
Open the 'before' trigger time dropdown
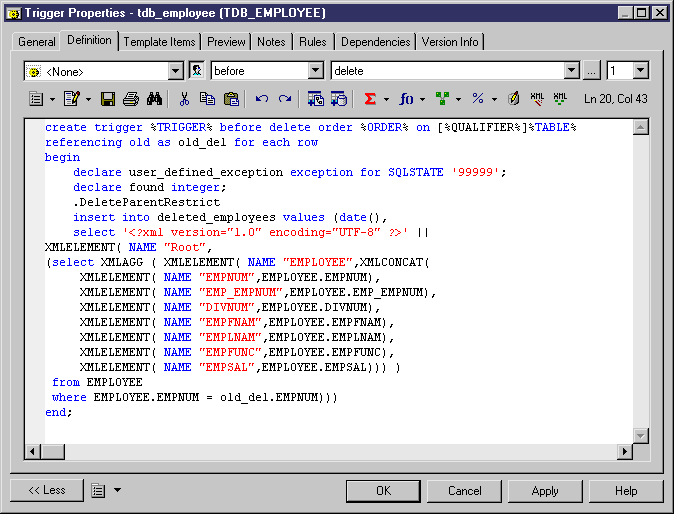[x=316, y=70]
